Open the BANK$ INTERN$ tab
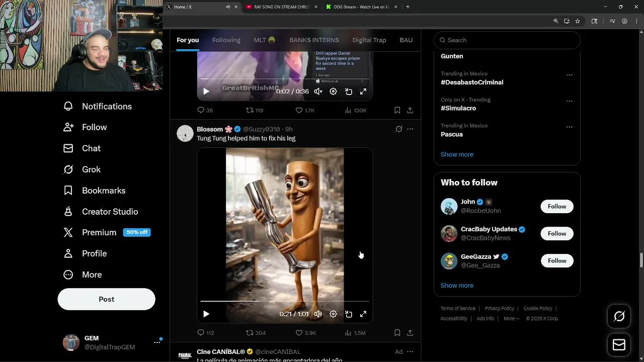The width and height of the screenshot is (644, 362). [314, 40]
